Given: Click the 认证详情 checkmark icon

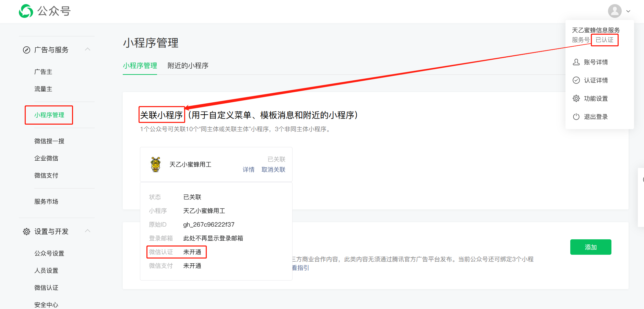Looking at the screenshot, I should click(x=576, y=80).
